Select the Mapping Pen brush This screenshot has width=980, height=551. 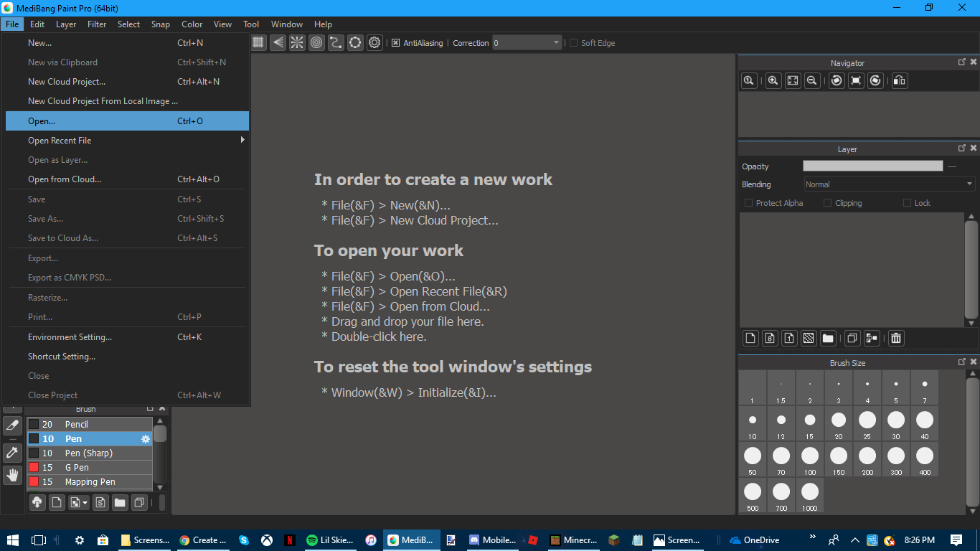[x=90, y=481]
